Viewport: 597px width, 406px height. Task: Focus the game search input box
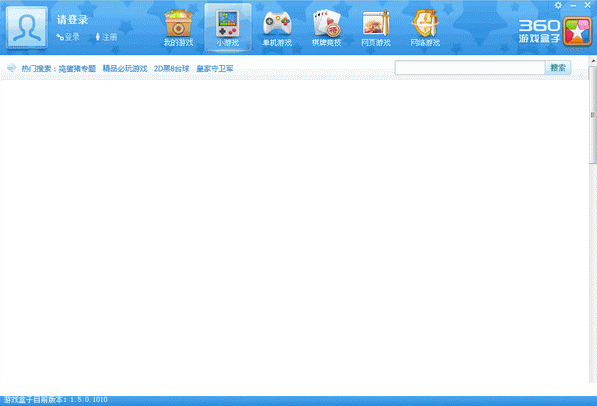click(x=470, y=68)
